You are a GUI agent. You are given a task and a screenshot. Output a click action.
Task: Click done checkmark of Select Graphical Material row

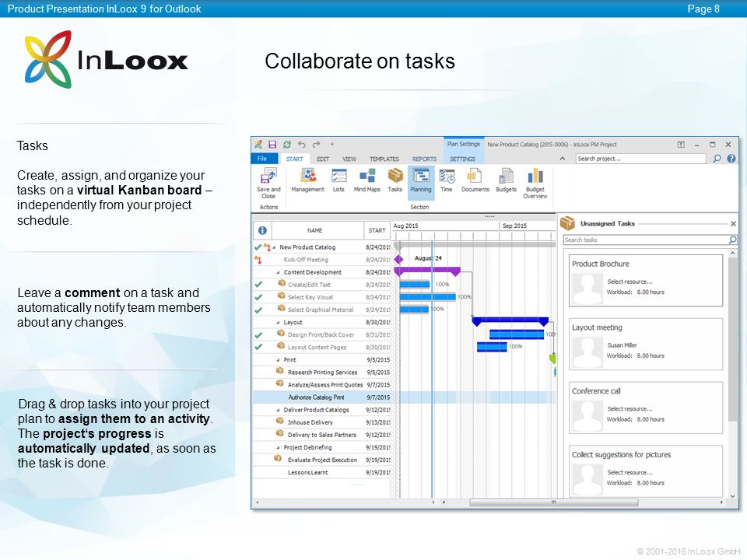click(x=258, y=310)
